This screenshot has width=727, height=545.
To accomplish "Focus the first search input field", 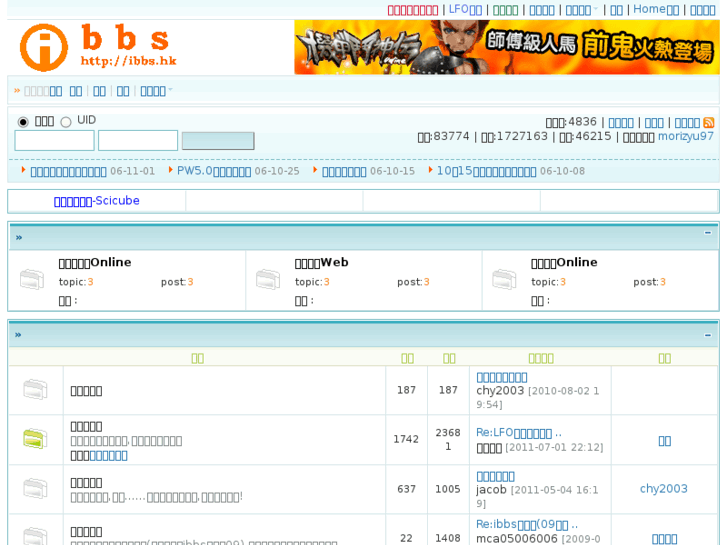I will pos(54,141).
